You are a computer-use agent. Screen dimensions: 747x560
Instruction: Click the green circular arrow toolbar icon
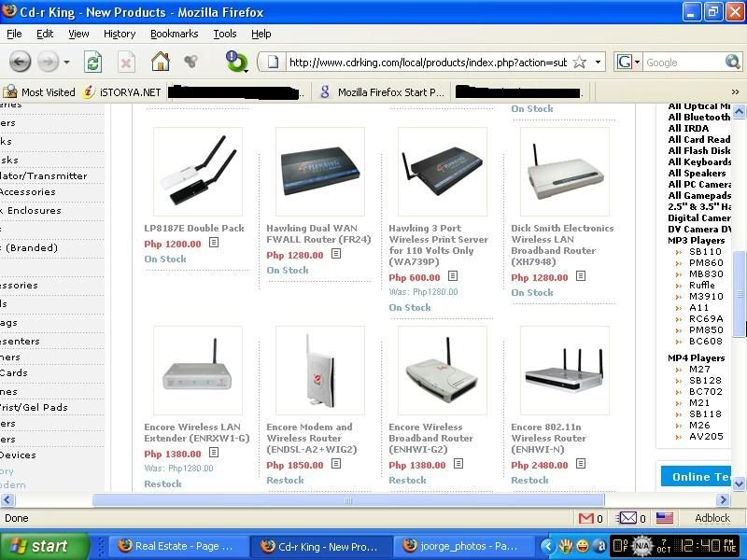click(x=236, y=62)
